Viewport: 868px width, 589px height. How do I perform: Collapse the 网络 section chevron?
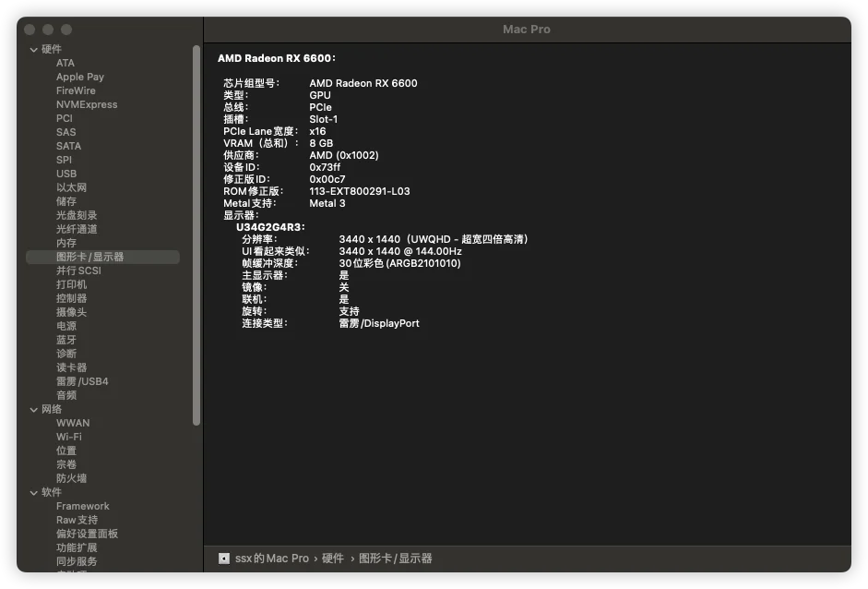[34, 410]
